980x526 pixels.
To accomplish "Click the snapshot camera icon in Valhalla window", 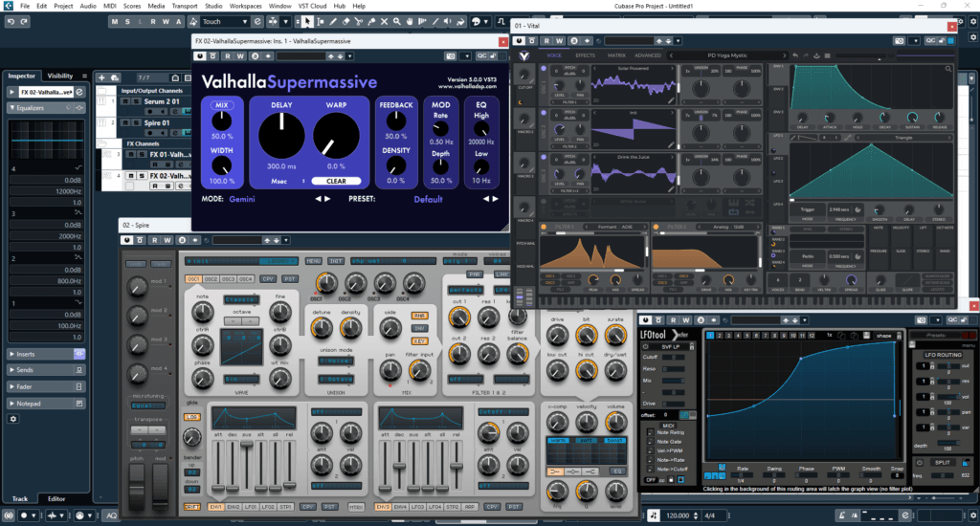I will coord(450,56).
